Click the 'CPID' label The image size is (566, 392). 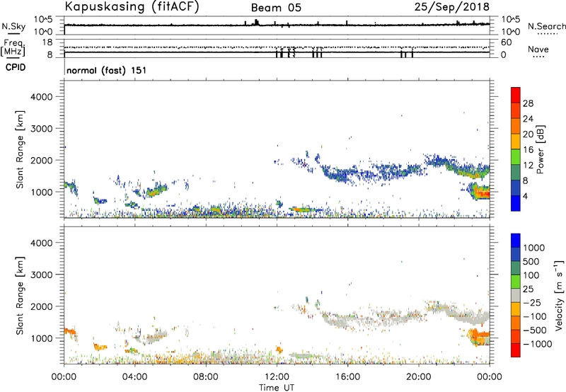(16, 67)
